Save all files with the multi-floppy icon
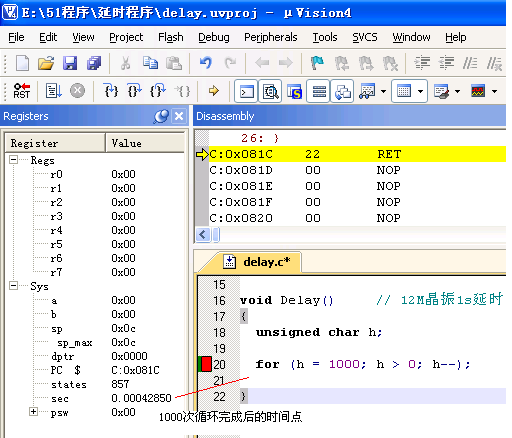Viewport: 512px width, 438px height. click(x=94, y=63)
